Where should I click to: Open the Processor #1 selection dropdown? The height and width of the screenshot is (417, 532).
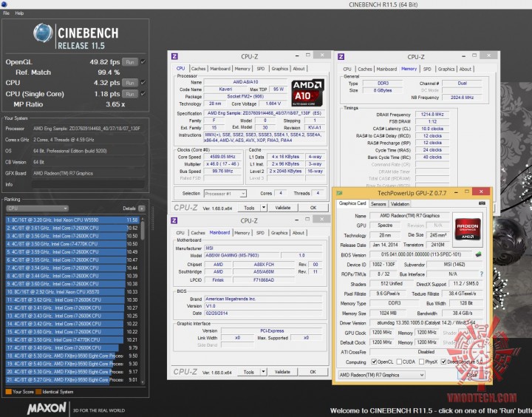225,194
